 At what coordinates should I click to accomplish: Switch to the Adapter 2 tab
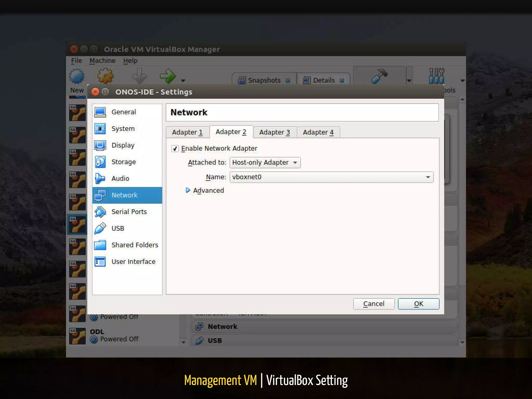[231, 132]
